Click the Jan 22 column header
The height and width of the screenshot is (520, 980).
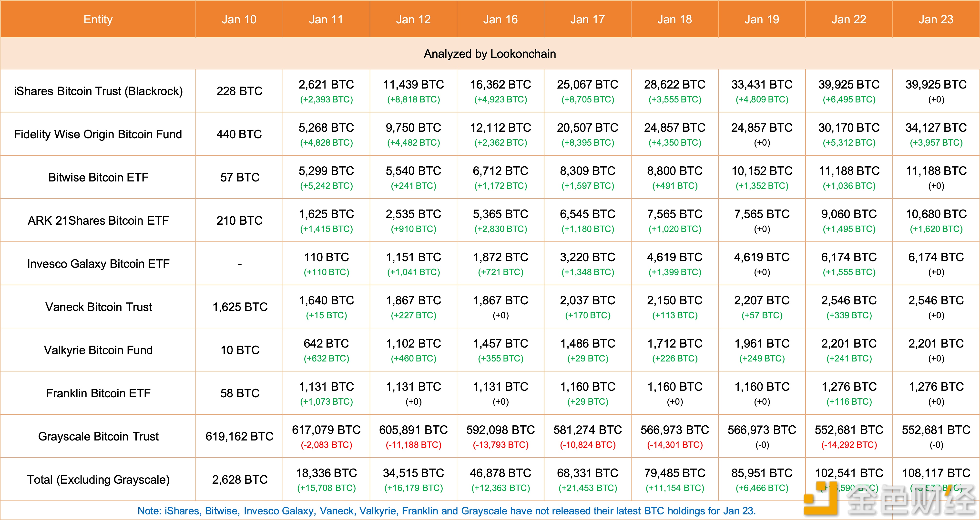click(x=849, y=19)
